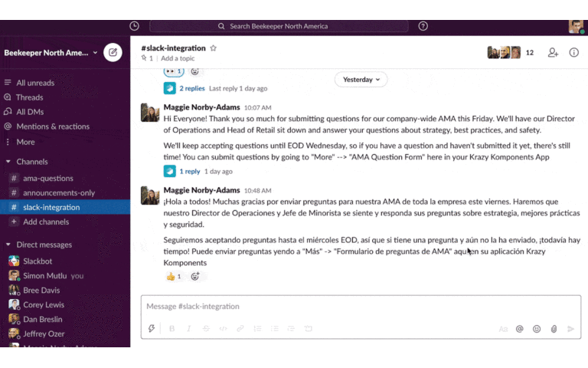View the 12 channel members
This screenshot has width=588, height=368.
(x=511, y=53)
